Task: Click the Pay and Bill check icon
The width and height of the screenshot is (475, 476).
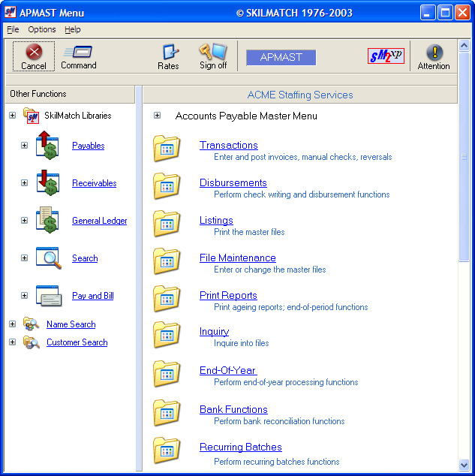Action: [x=49, y=296]
